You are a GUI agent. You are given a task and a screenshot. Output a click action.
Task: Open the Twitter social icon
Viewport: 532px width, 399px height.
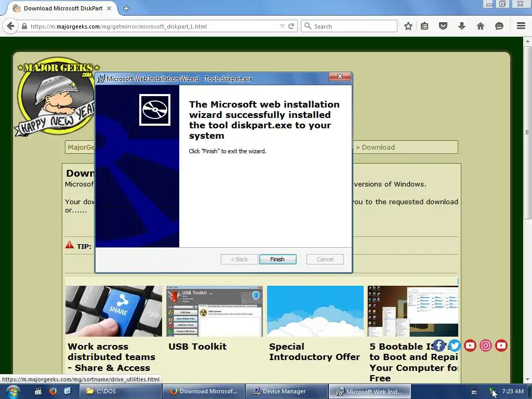pyautogui.click(x=454, y=345)
